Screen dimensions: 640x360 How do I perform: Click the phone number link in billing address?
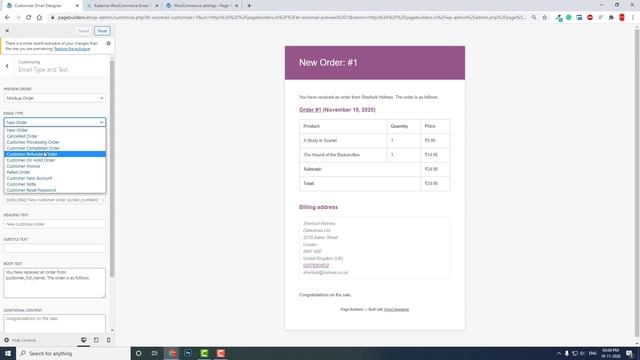point(316,265)
